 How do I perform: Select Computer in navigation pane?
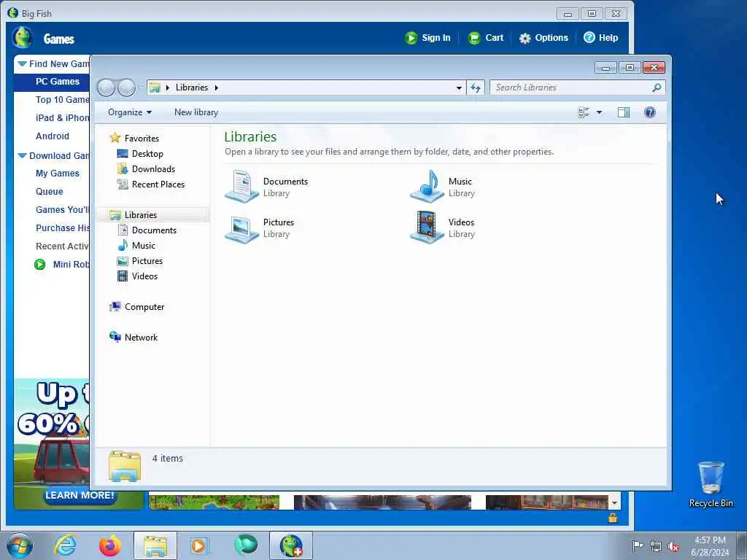(x=144, y=307)
